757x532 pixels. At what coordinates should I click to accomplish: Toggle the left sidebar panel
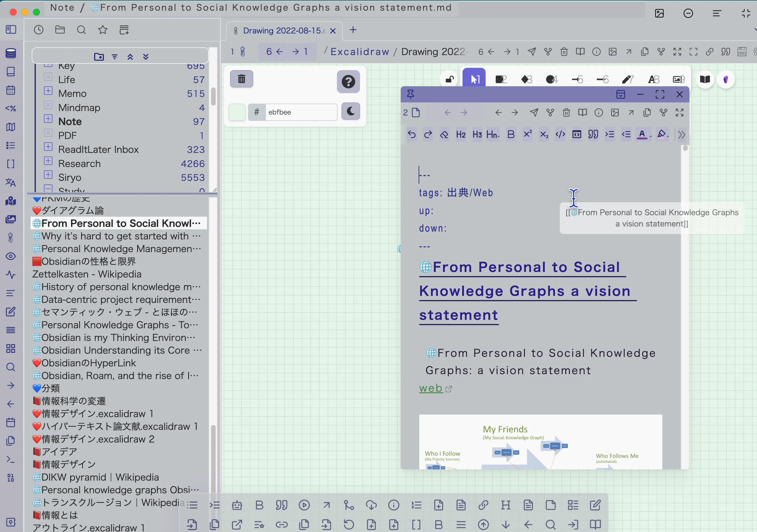click(11, 30)
